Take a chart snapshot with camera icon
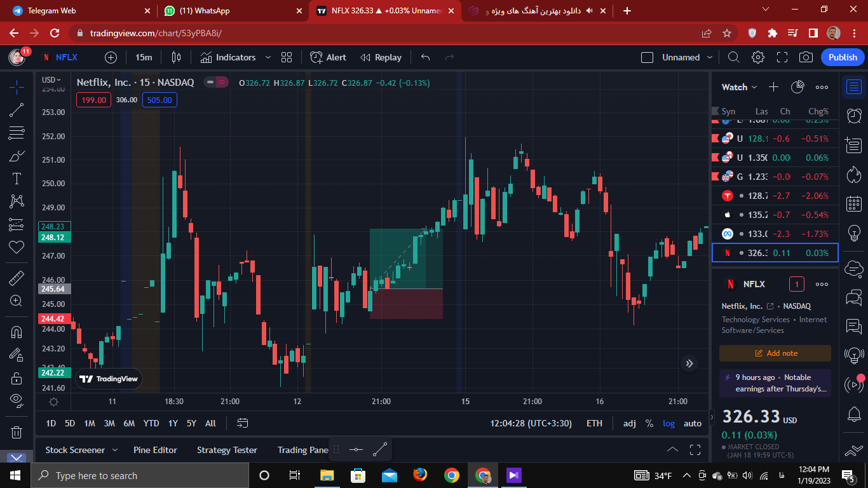Screen dimensions: 868x488 click(x=806, y=57)
